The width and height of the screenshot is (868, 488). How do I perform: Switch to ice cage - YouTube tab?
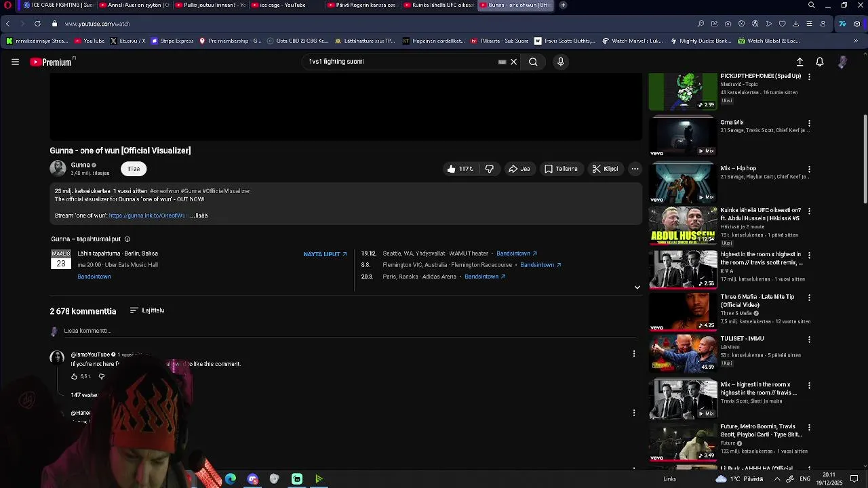tap(286, 5)
